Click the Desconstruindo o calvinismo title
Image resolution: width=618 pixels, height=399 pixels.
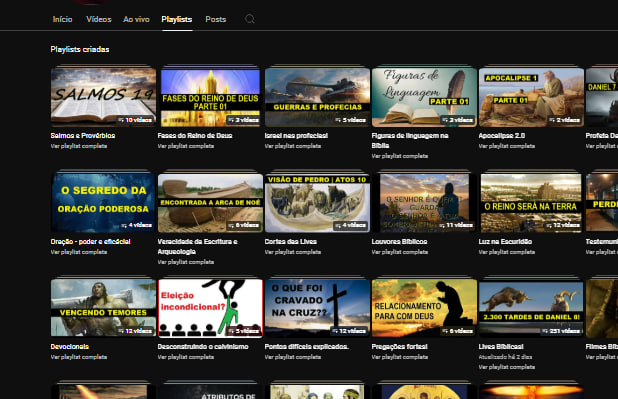coord(203,347)
